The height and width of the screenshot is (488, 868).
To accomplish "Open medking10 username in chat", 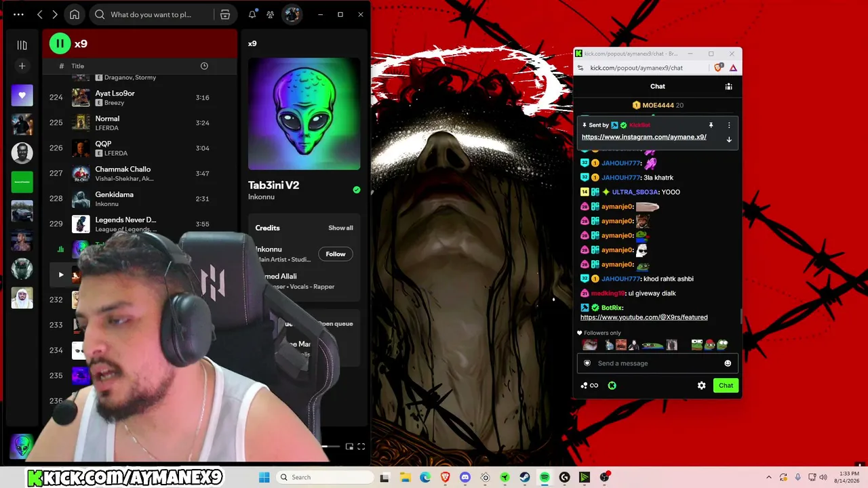I will tap(610, 293).
